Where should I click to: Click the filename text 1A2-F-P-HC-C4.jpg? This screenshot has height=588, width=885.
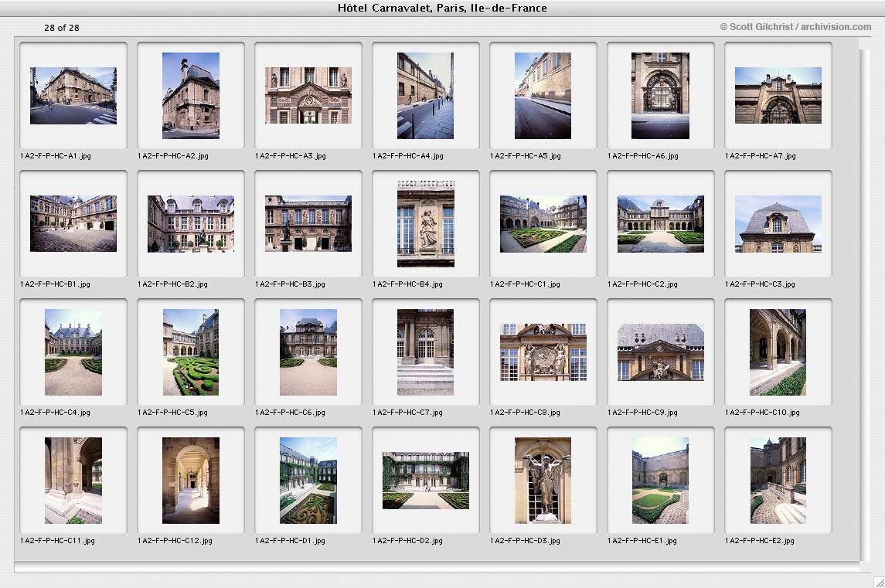coord(55,413)
